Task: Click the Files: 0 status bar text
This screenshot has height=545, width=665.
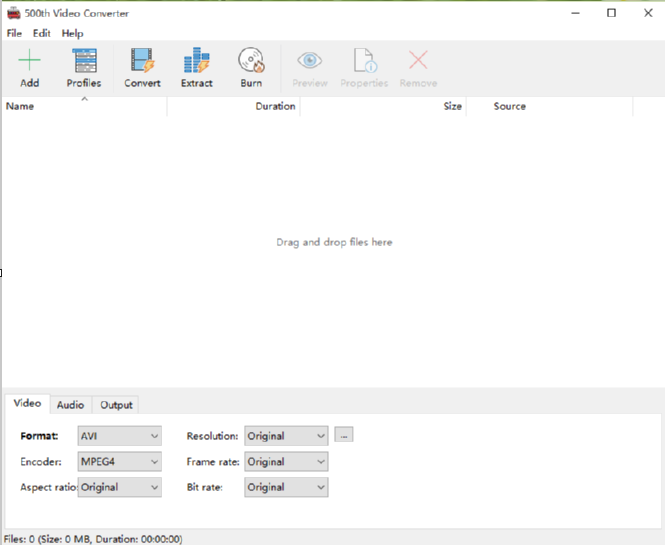Action: (x=93, y=539)
